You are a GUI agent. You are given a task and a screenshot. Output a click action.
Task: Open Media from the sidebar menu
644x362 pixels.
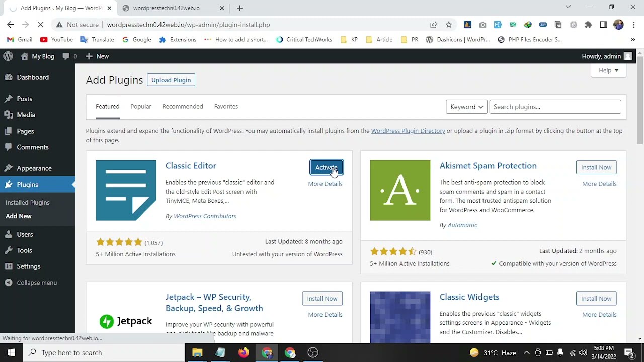point(26,115)
